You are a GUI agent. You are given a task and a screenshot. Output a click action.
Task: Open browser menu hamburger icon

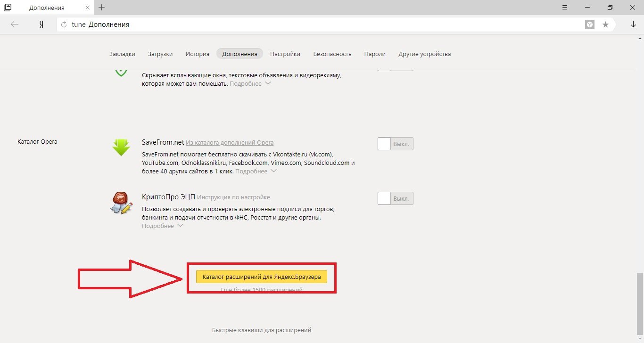[565, 8]
